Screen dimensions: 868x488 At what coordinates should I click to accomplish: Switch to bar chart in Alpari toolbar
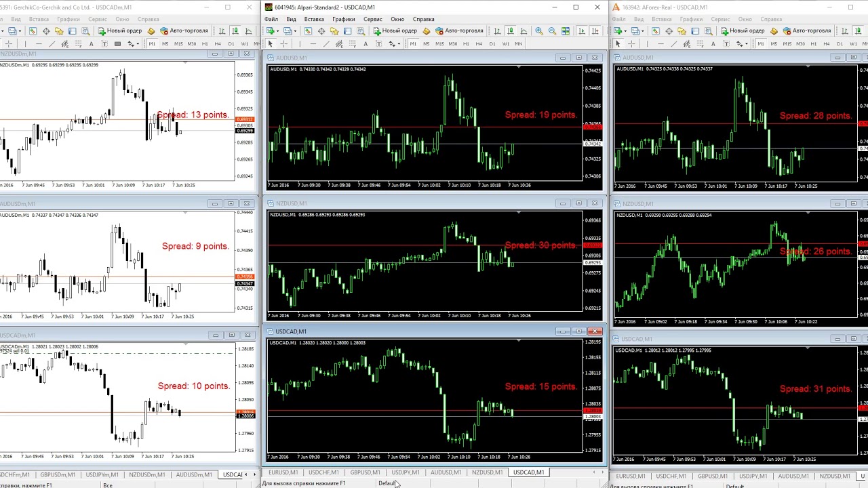pos(497,30)
